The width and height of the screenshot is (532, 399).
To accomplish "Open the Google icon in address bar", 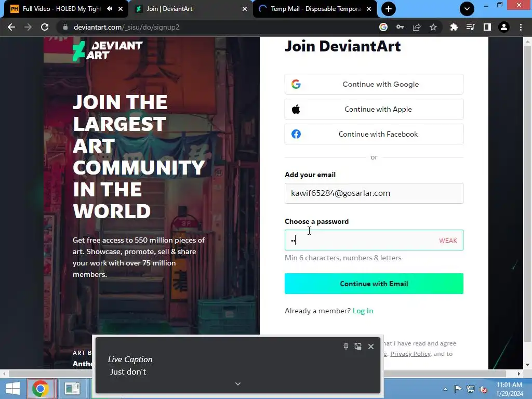I will [383, 27].
